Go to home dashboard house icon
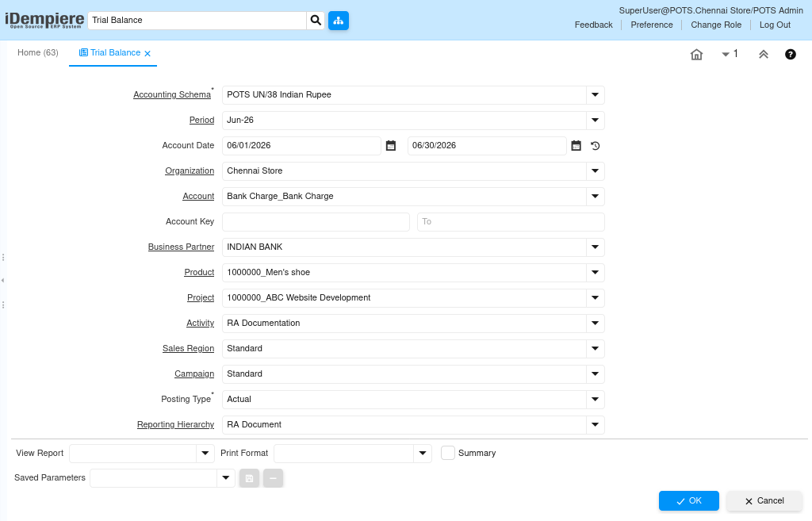The image size is (812, 521). tap(696, 54)
